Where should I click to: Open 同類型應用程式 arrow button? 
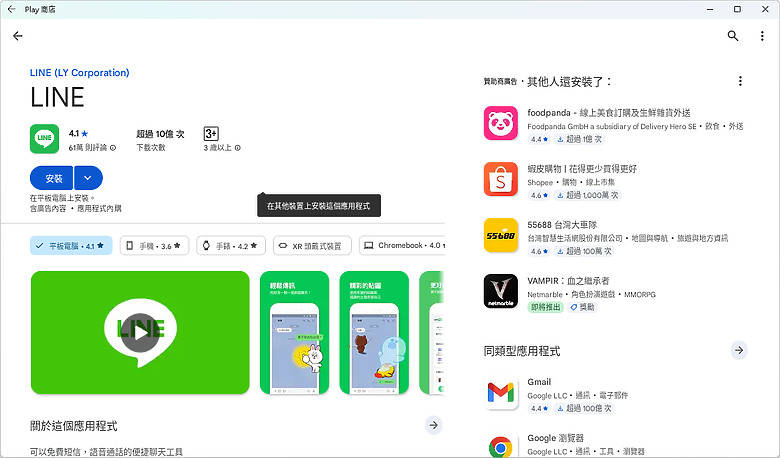click(x=739, y=350)
